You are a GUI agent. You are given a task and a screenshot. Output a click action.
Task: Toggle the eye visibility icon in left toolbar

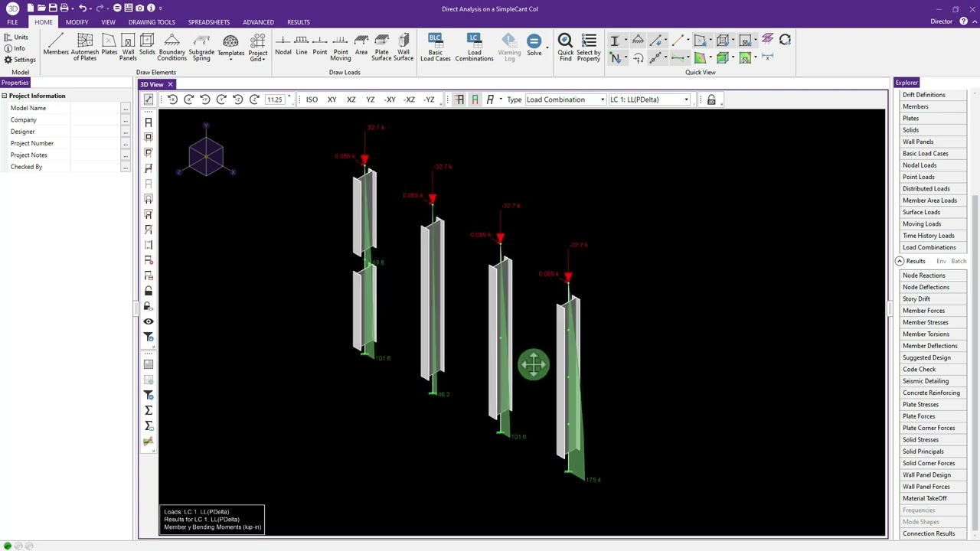pos(149,321)
